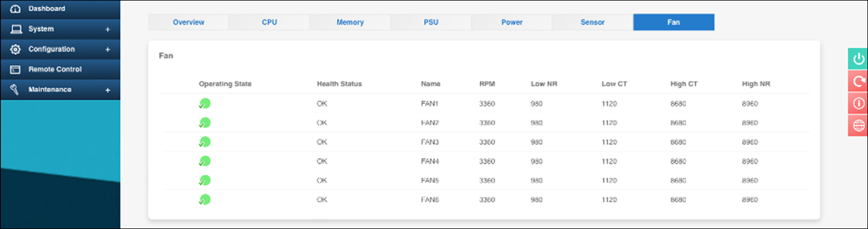Viewport: 868px width, 229px height.
Task: Switch to the Overview tab
Action: pos(188,22)
